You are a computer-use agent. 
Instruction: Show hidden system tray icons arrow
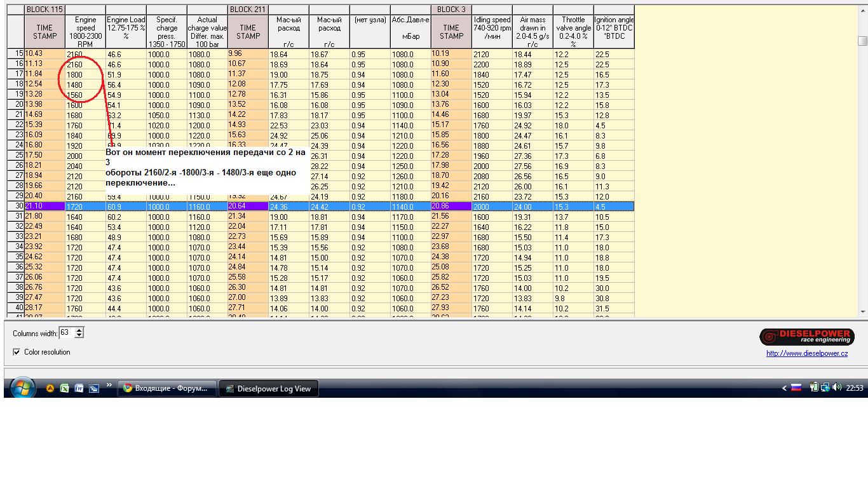pos(784,388)
